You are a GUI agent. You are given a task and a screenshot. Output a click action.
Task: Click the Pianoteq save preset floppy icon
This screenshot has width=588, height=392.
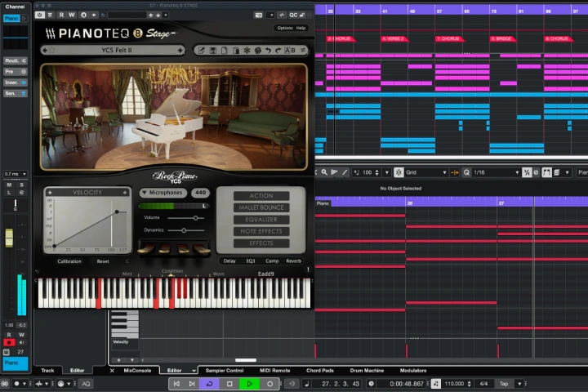click(x=212, y=51)
